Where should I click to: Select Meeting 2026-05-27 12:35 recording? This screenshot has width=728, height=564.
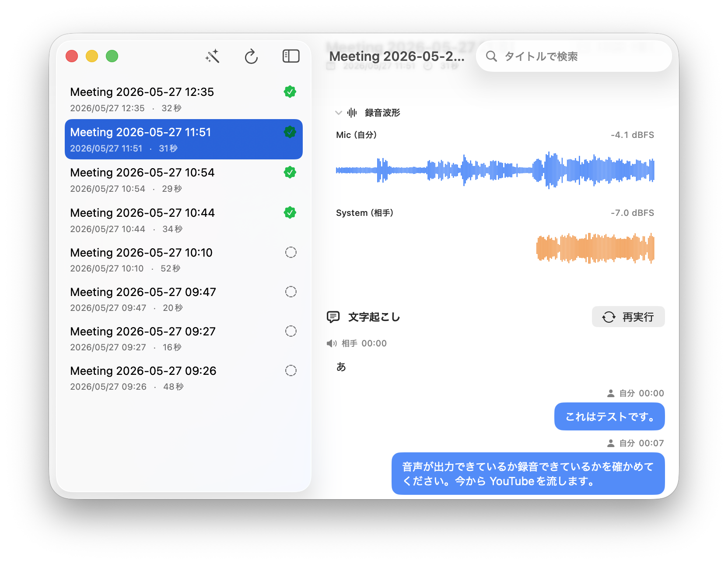pos(184,99)
